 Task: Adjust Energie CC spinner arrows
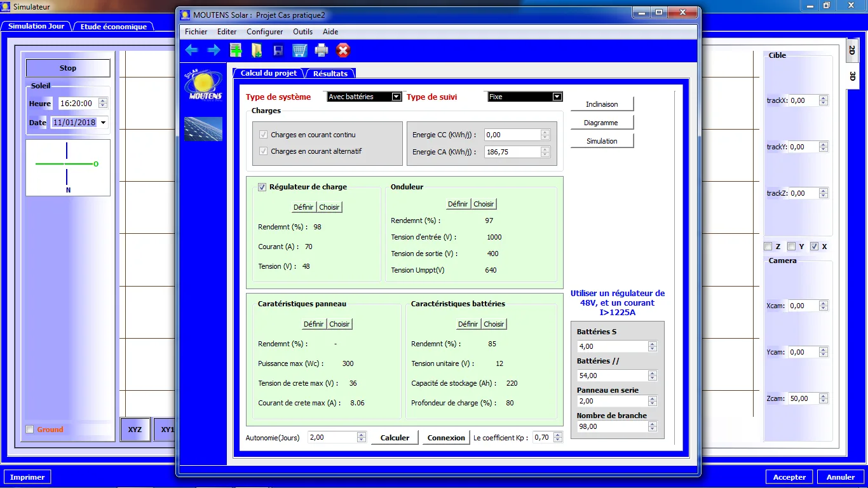(545, 135)
